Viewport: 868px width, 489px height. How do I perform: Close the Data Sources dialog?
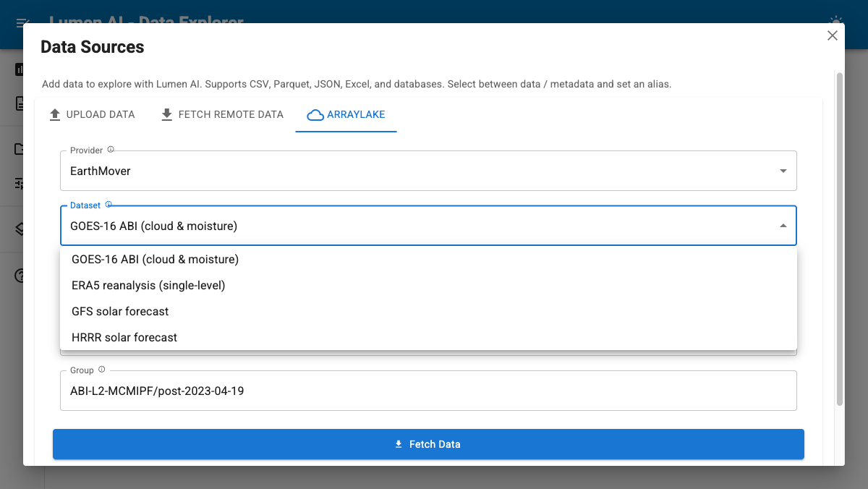coord(833,35)
